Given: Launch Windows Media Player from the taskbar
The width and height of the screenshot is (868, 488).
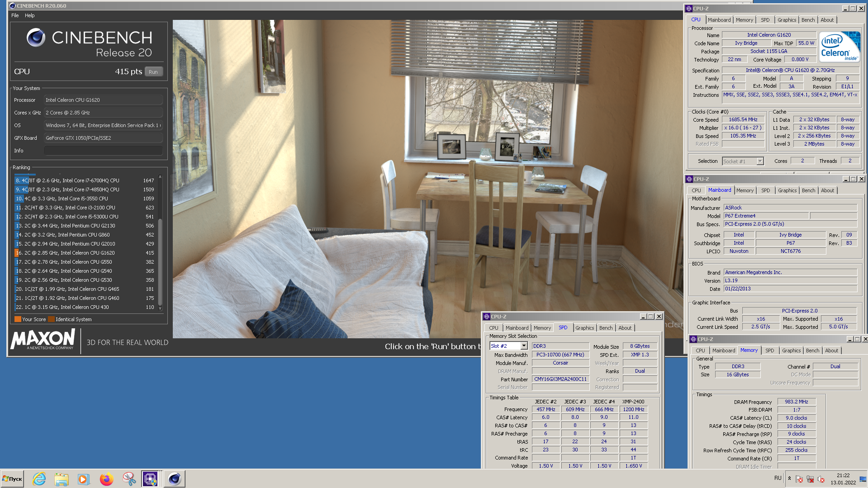Looking at the screenshot, I should 84,479.
